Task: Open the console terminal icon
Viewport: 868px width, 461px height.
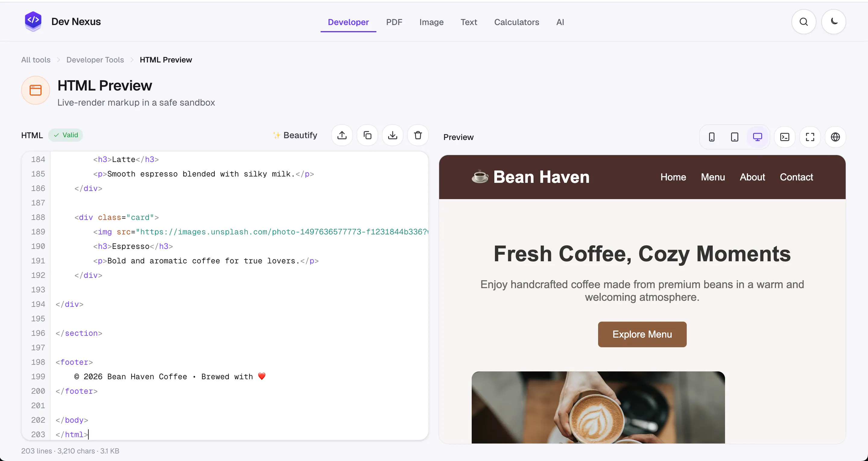Action: click(785, 137)
